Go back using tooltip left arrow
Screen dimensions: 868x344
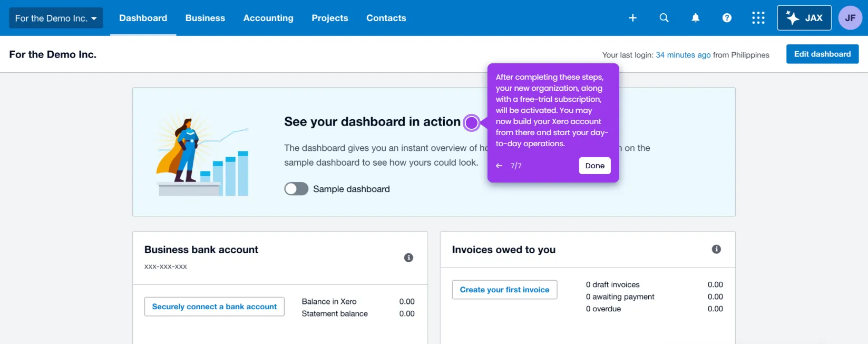point(499,166)
